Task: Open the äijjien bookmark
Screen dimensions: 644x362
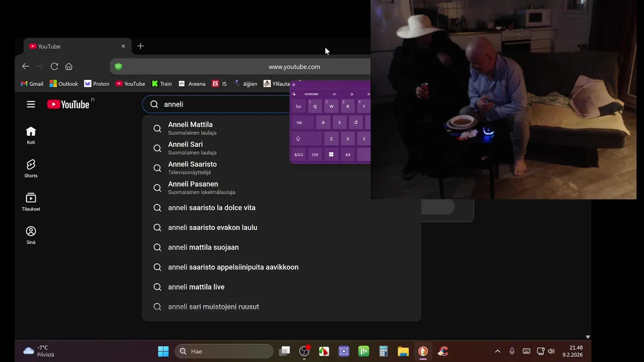Action: pos(246,84)
